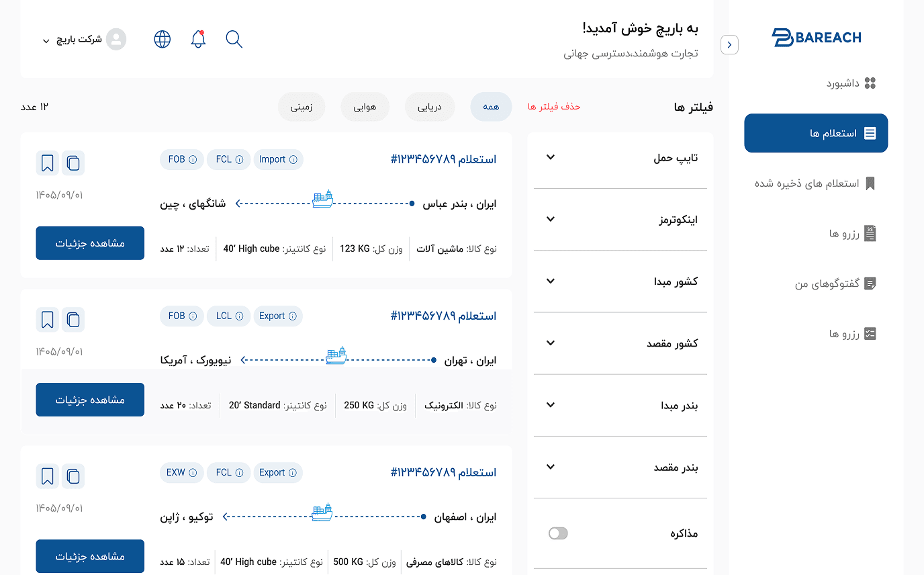The height and width of the screenshot is (575, 924).
Task: Copy the inquiry to نیویورک ، آمریکا
Action: click(73, 320)
